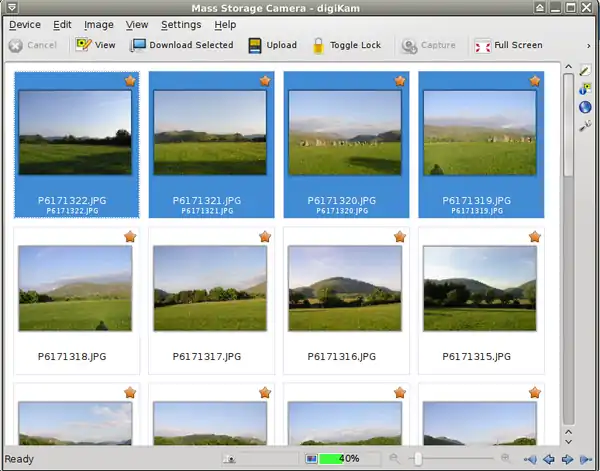This screenshot has width=600, height=471.
Task: Open the Settings menu
Action: pyautogui.click(x=180, y=24)
